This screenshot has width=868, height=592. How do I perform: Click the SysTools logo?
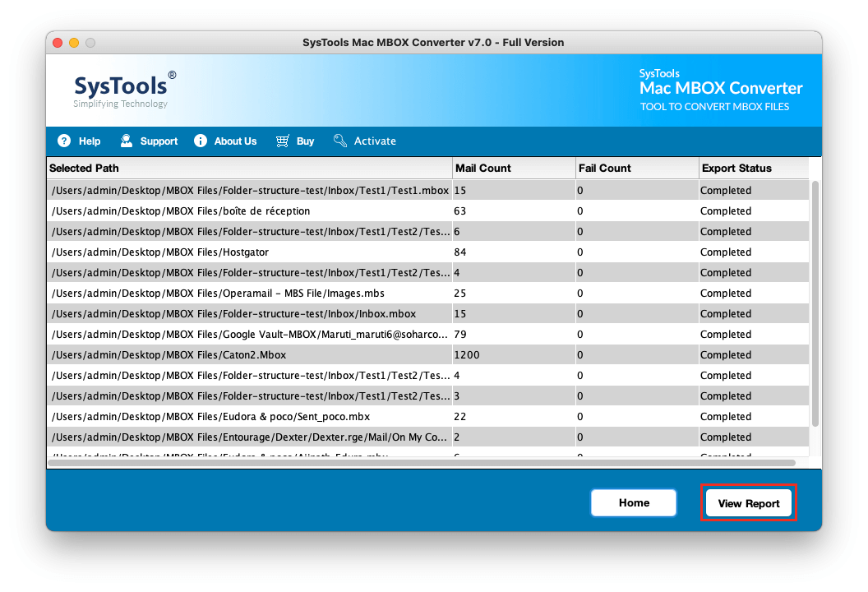[x=125, y=89]
